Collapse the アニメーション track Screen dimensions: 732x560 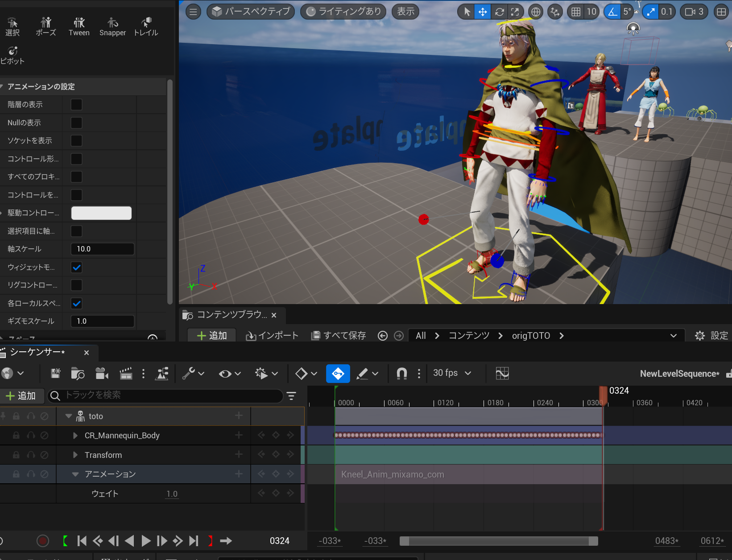click(x=75, y=474)
